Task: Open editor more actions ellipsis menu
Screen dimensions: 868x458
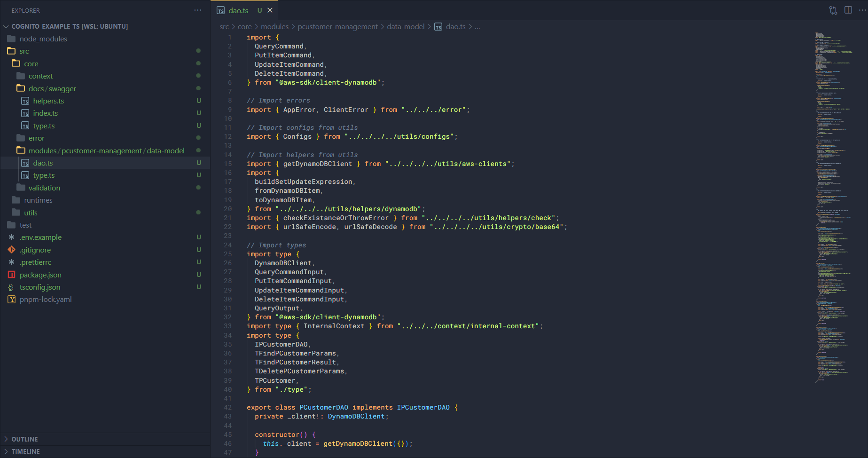Action: pyautogui.click(x=862, y=10)
